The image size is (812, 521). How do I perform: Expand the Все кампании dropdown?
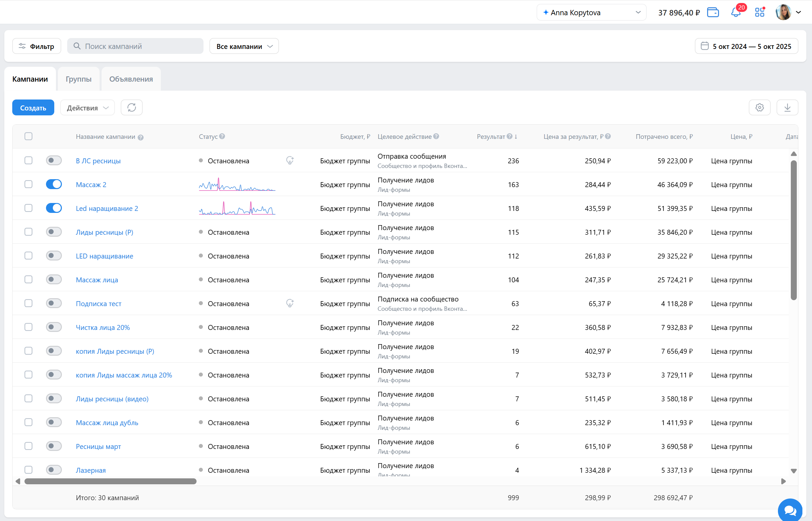pos(244,46)
